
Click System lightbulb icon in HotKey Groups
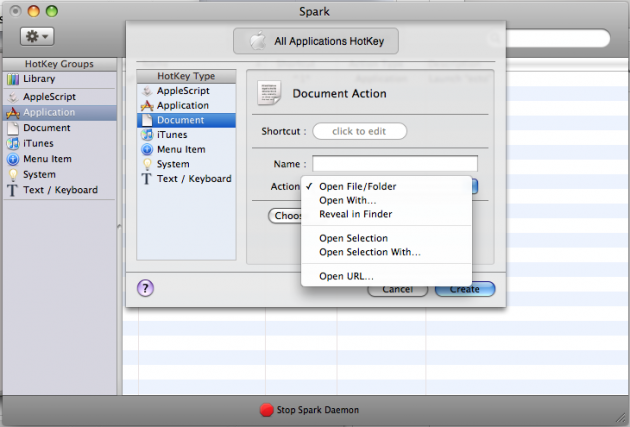13,175
